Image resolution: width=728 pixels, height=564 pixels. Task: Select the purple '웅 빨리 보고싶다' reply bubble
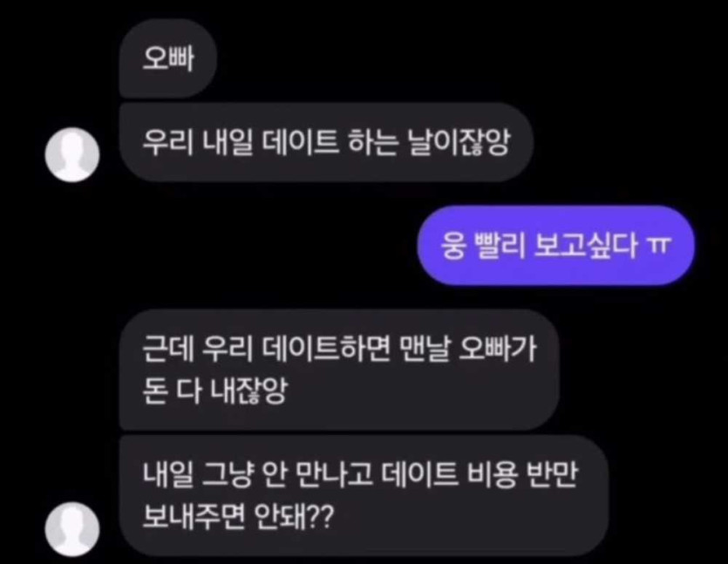pos(555,245)
